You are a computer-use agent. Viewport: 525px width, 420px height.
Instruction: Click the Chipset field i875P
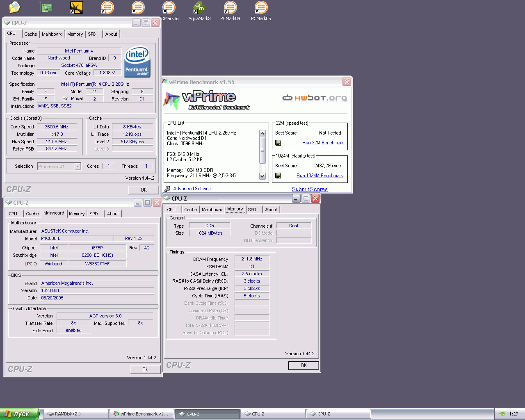[98, 248]
